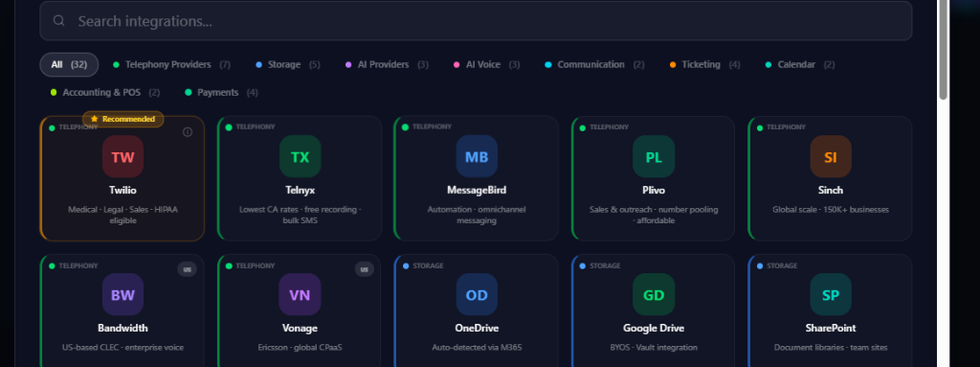Click STORAGE label on OneDrive card

(428, 266)
